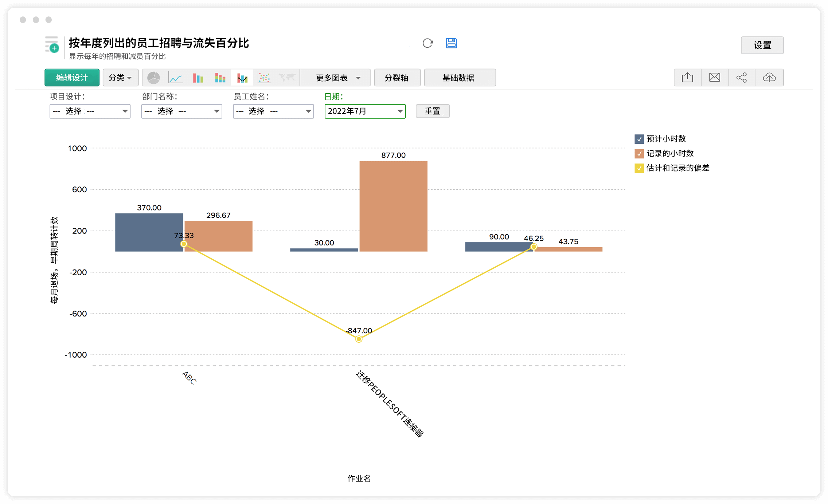The image size is (828, 504).
Task: Toggle the 记录的小时数 legend checkbox
Action: click(639, 154)
